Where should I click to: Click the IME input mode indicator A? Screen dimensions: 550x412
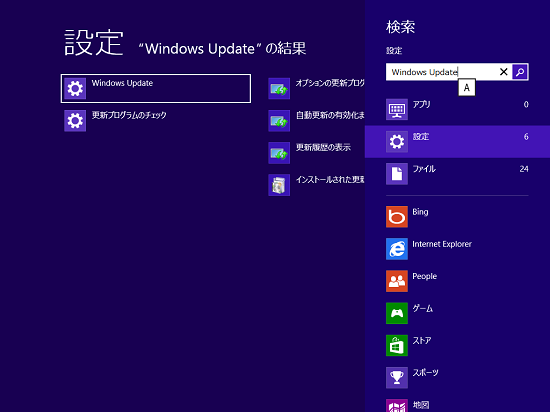click(x=467, y=88)
